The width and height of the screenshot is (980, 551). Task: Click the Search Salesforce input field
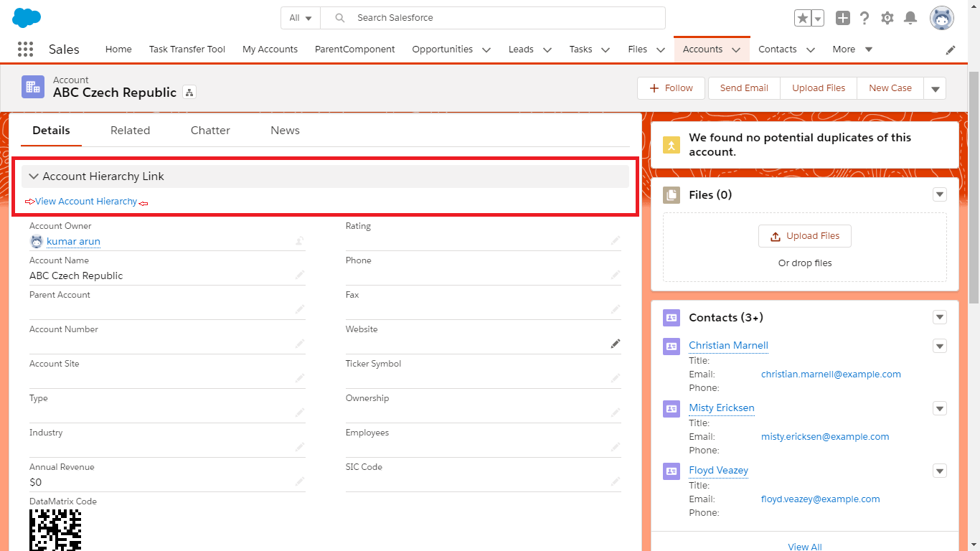click(493, 18)
